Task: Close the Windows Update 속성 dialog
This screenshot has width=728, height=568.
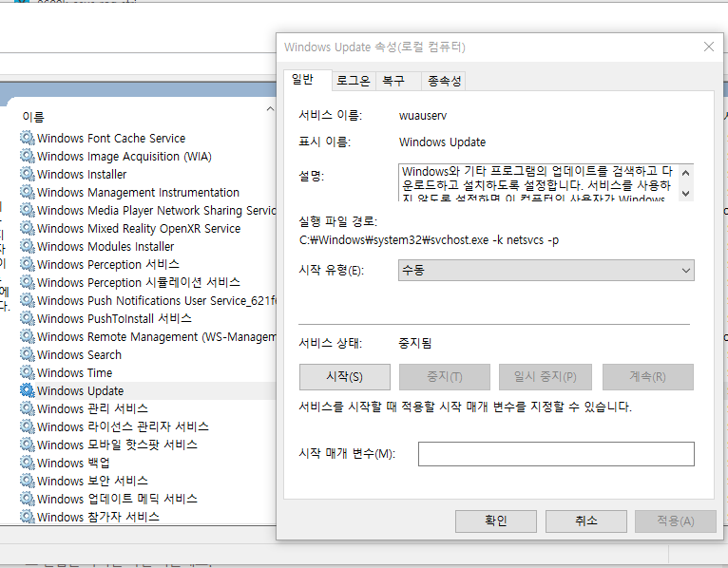Action: (708, 47)
